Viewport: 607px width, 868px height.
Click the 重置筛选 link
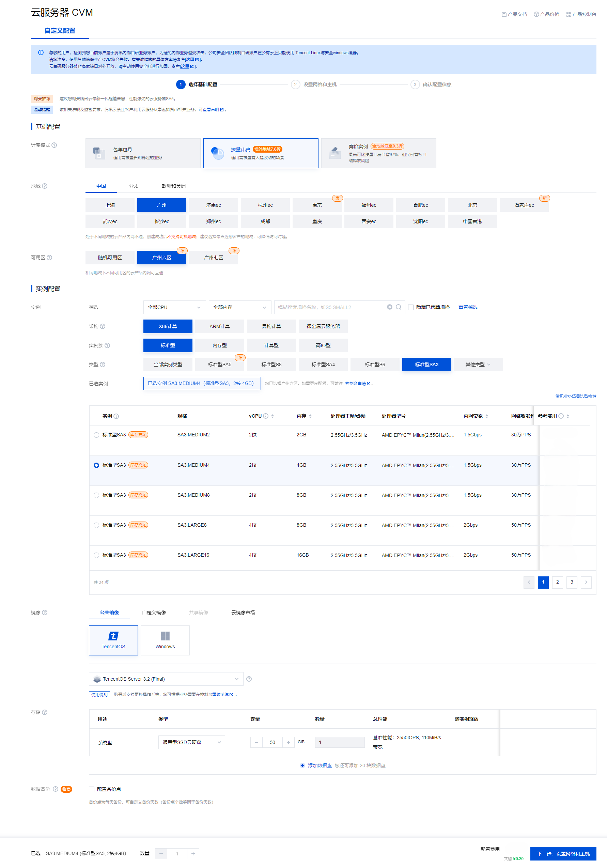pyautogui.click(x=468, y=307)
